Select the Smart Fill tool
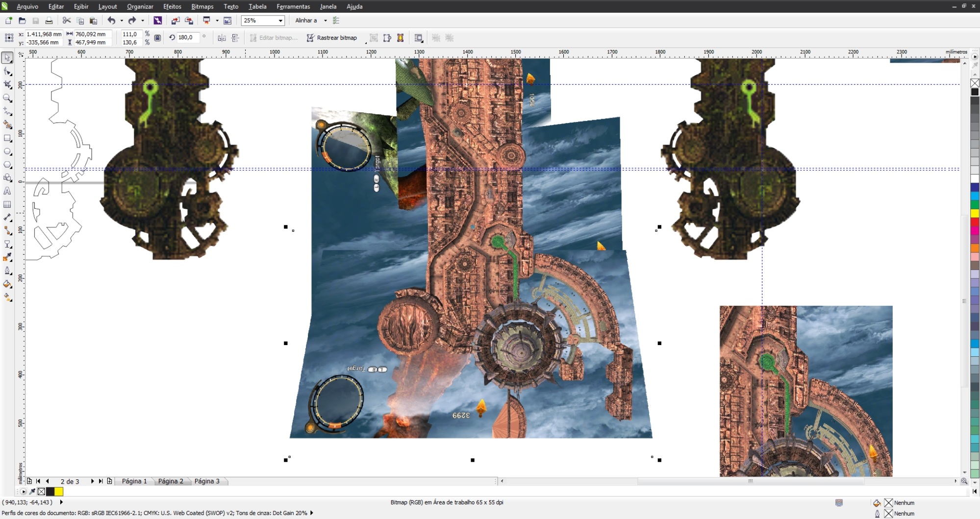980x519 pixels. point(7,124)
